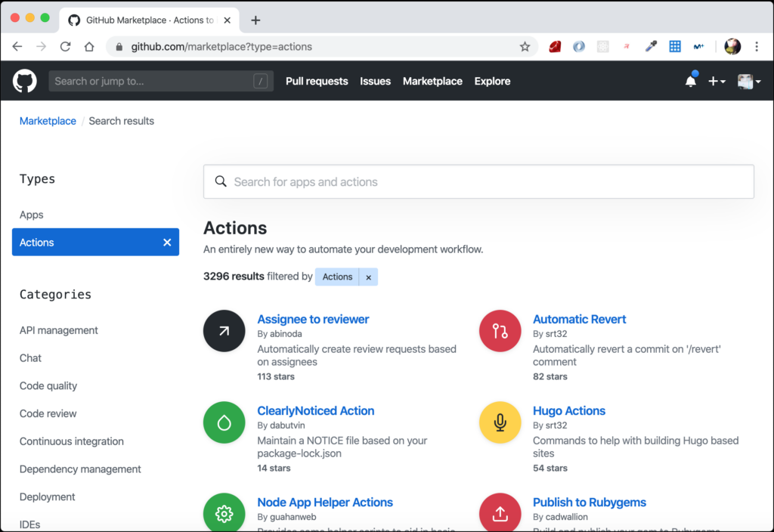Remove the Actions filter tag from results
The width and height of the screenshot is (774, 532).
pos(368,277)
